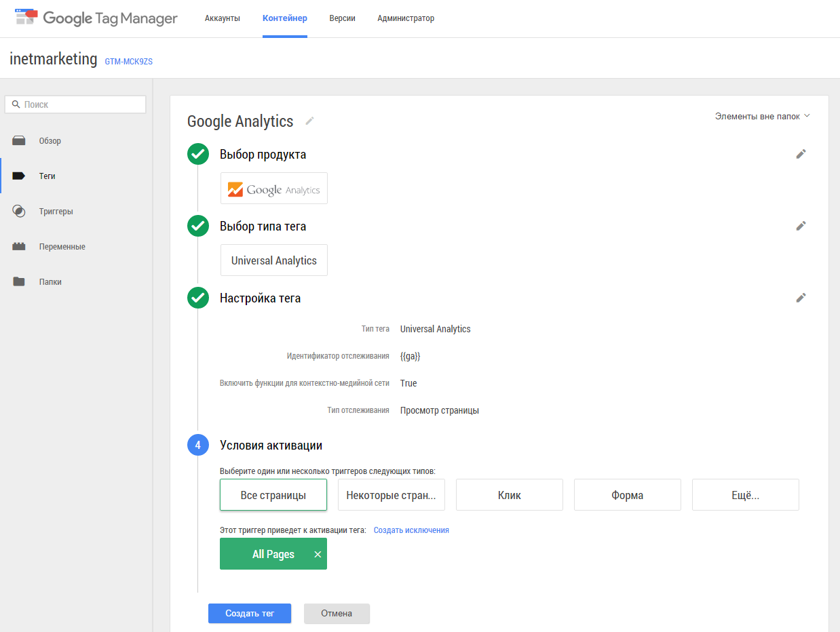Click the Обзор sidebar icon

coord(19,141)
